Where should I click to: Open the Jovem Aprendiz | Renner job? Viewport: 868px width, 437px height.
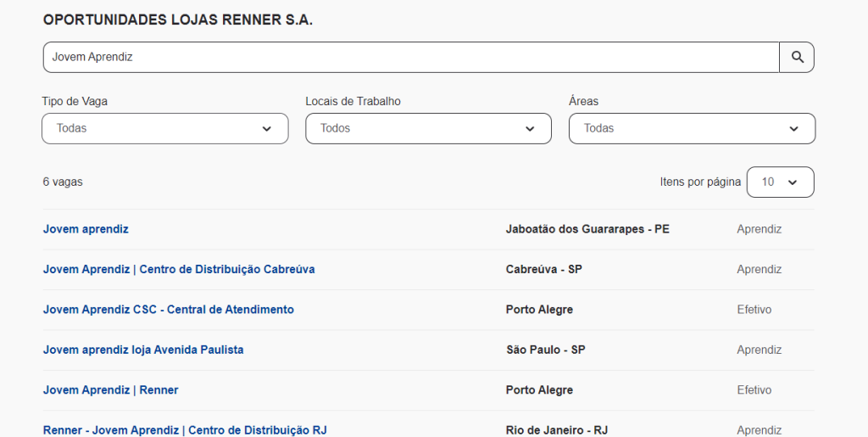click(x=111, y=390)
